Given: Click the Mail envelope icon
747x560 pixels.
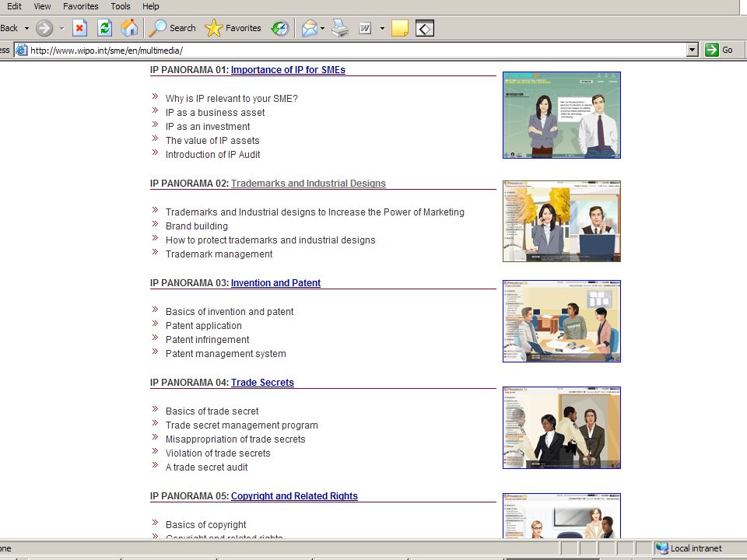Looking at the screenshot, I should 309,28.
